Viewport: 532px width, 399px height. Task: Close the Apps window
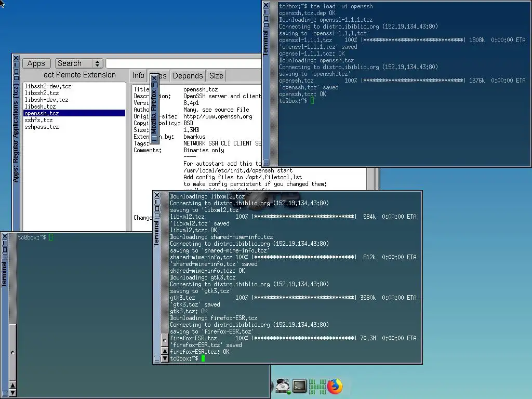click(16, 58)
